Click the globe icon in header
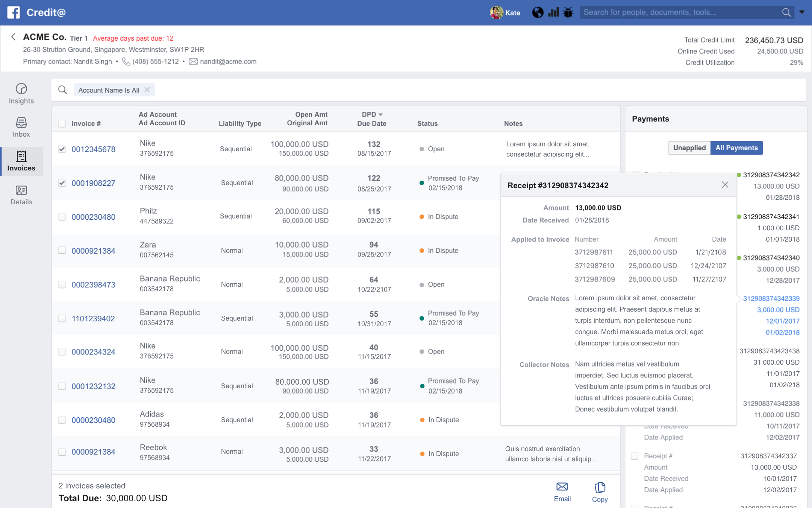 (x=538, y=12)
